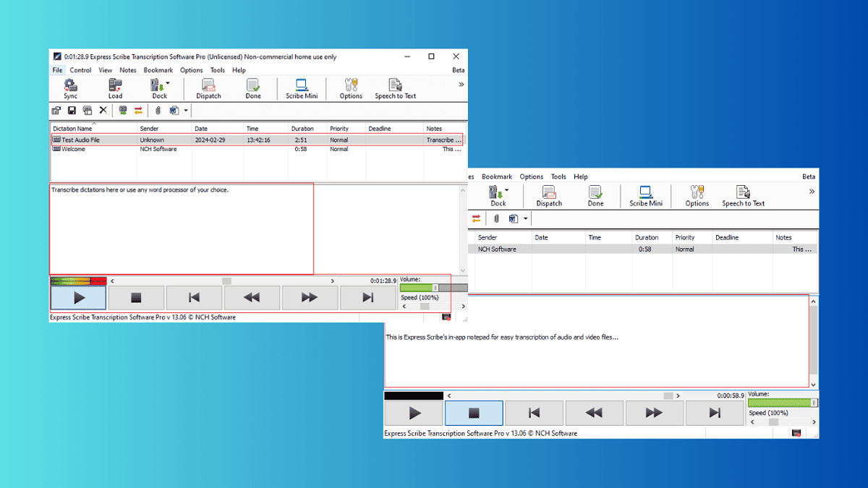
Task: Click the paperclip attachment icon
Action: [x=156, y=110]
